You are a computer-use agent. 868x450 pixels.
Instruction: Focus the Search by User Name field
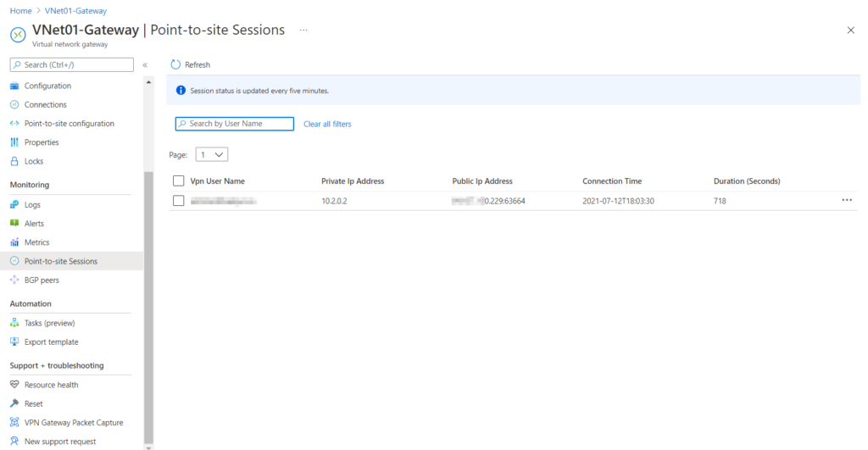click(235, 124)
